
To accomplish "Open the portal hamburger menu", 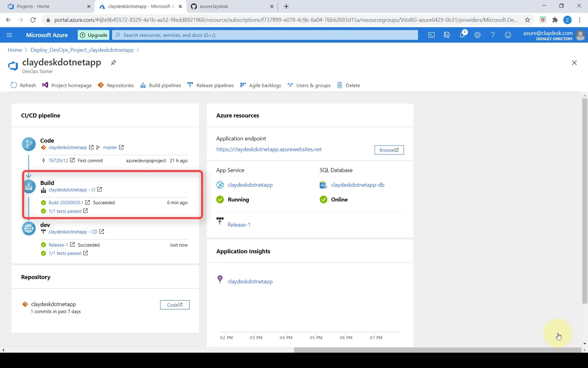I will point(9,35).
